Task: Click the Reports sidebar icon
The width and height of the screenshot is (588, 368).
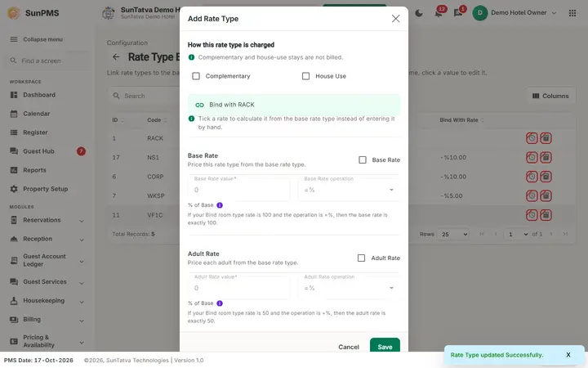Action: 14,170
